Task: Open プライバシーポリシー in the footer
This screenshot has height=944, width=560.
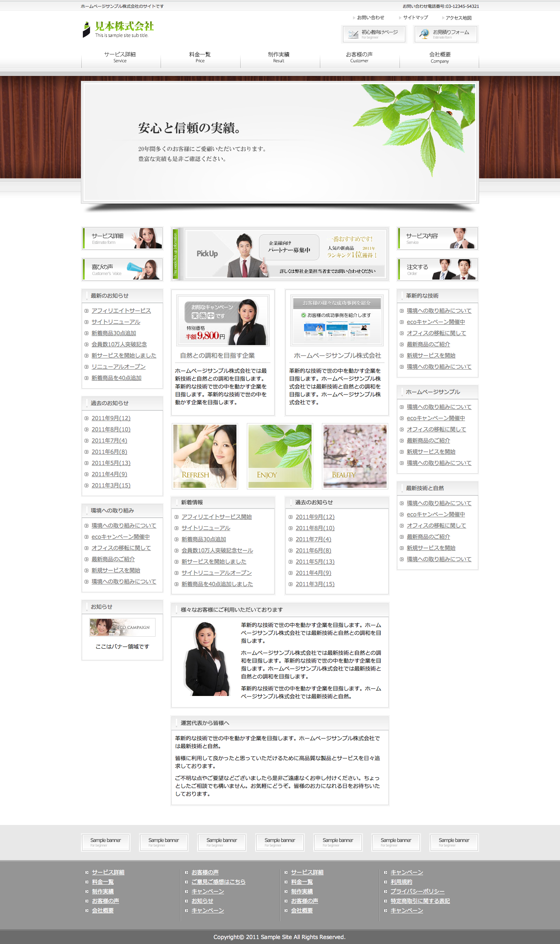Action: 417,891
